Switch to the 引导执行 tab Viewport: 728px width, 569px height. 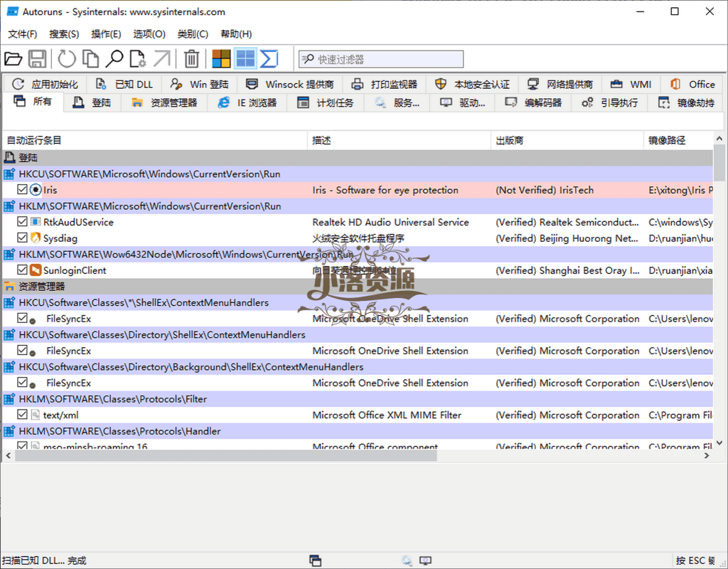610,102
